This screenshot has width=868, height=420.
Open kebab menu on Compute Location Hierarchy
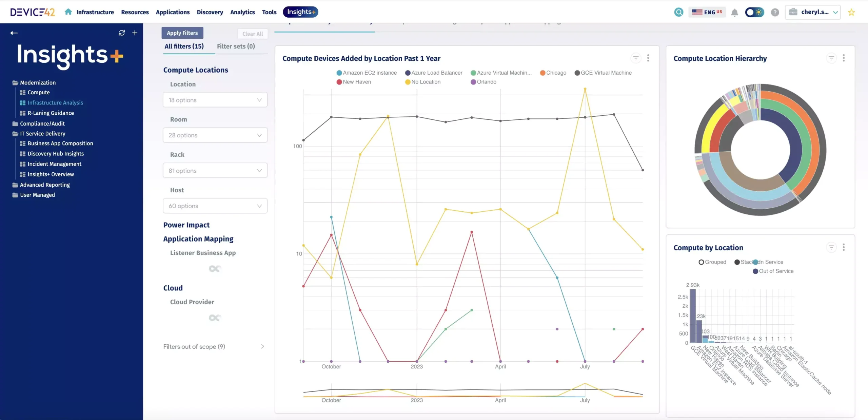(x=844, y=58)
